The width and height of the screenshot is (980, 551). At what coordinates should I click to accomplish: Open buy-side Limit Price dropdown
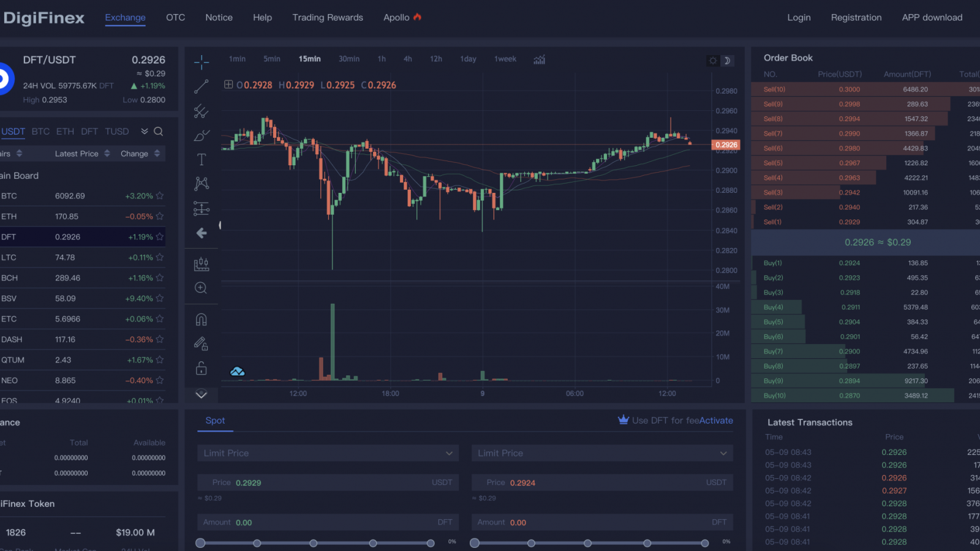328,453
